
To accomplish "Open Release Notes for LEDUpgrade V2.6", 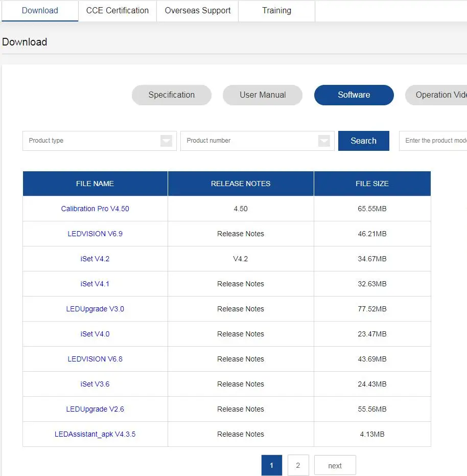I will click(x=241, y=409).
